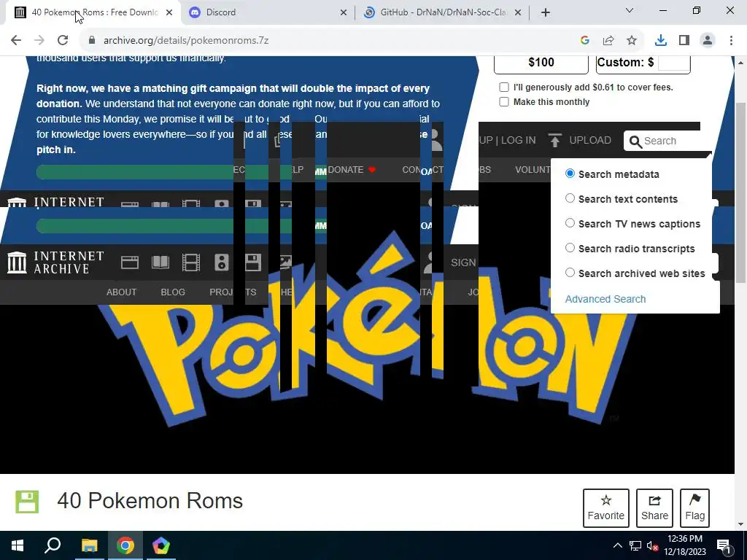Click the magnifier icon in the Search box
This screenshot has width=747, height=560.
coord(635,141)
